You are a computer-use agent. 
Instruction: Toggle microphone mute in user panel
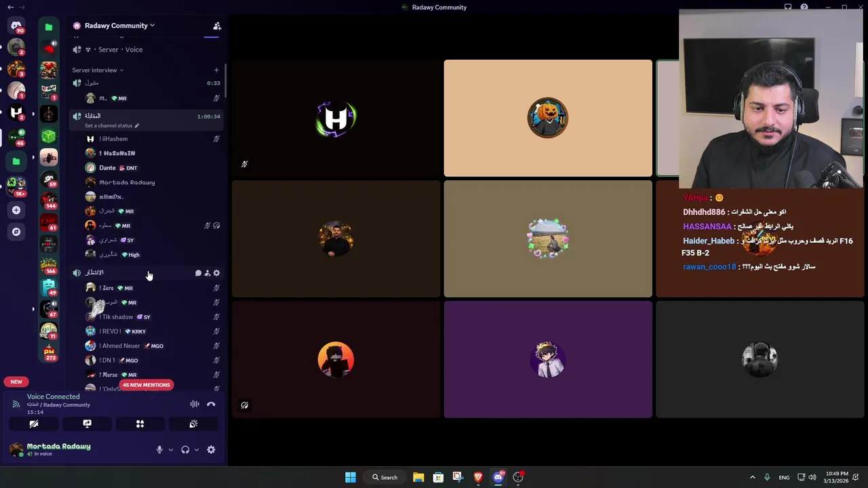point(159,449)
